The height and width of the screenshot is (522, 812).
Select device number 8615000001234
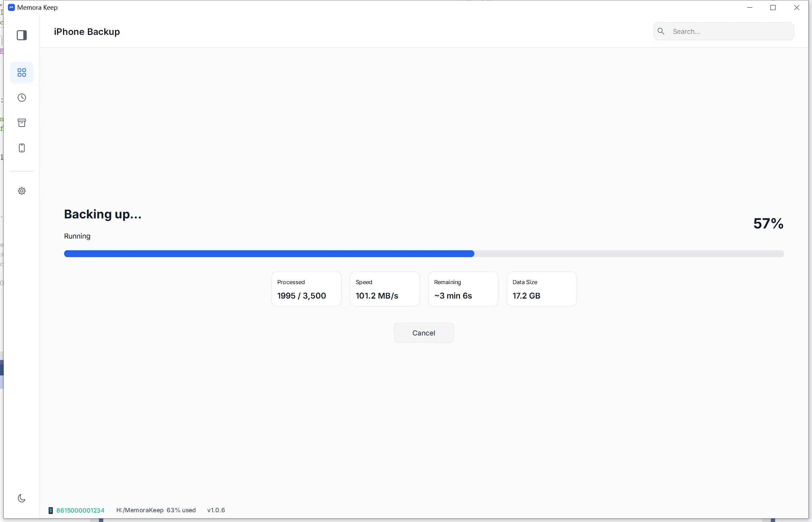[80, 510]
